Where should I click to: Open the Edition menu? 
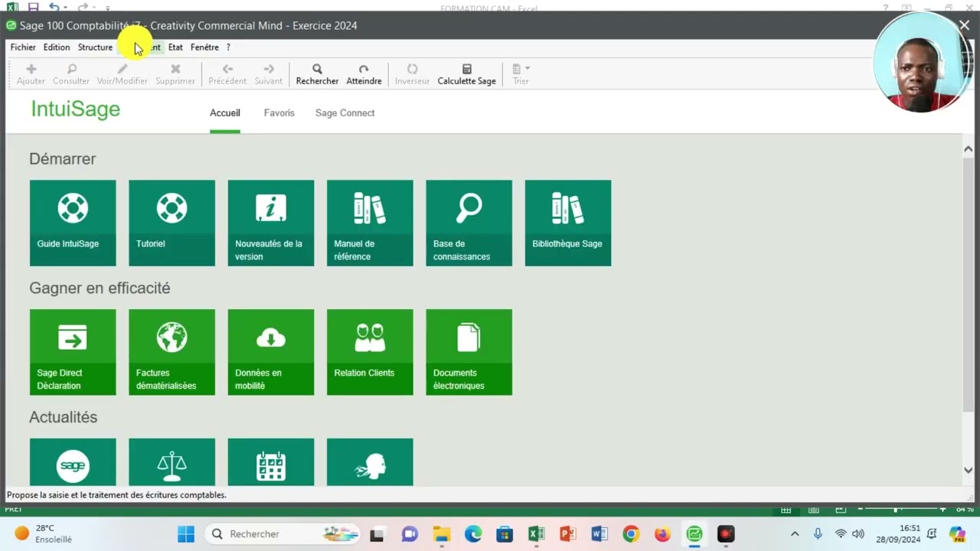57,47
